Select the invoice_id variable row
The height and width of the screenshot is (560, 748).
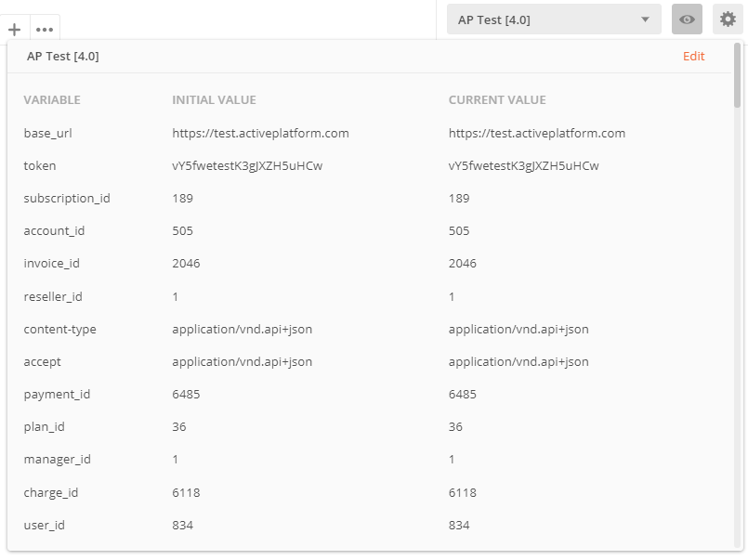pyautogui.click(x=51, y=263)
